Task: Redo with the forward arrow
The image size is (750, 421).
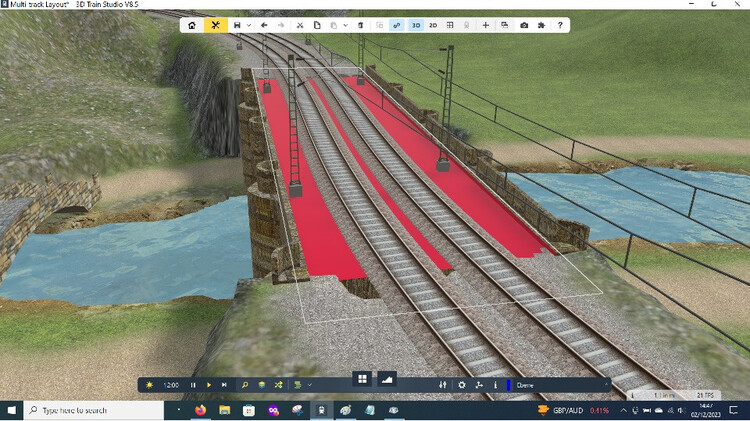Action: pos(281,25)
